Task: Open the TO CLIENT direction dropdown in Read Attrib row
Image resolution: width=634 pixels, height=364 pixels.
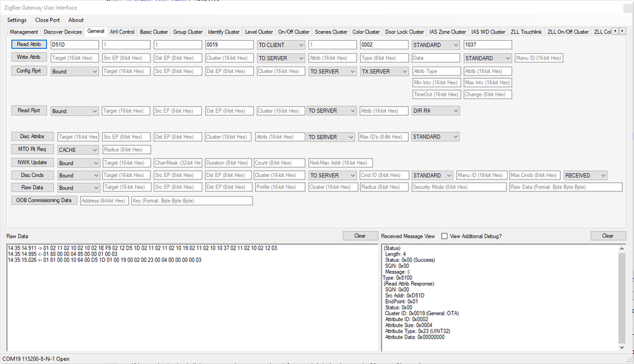Action: 281,45
